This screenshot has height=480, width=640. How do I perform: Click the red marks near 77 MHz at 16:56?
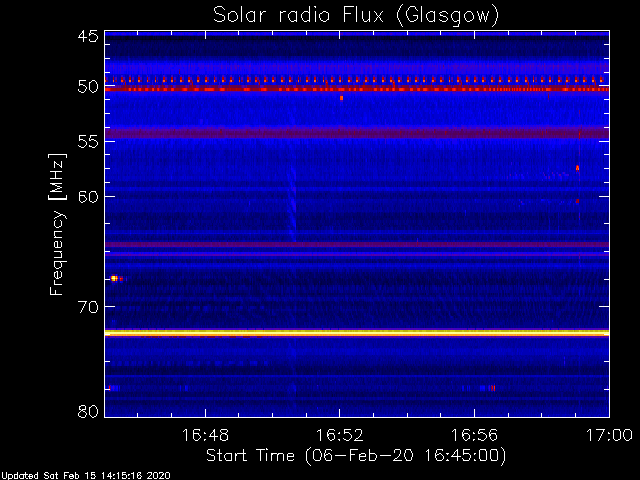pos(493,388)
